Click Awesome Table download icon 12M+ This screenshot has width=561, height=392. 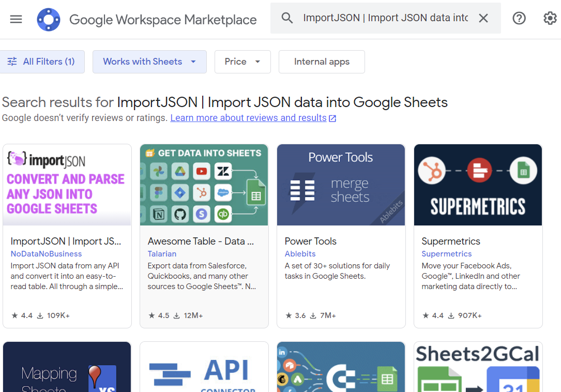tap(177, 315)
